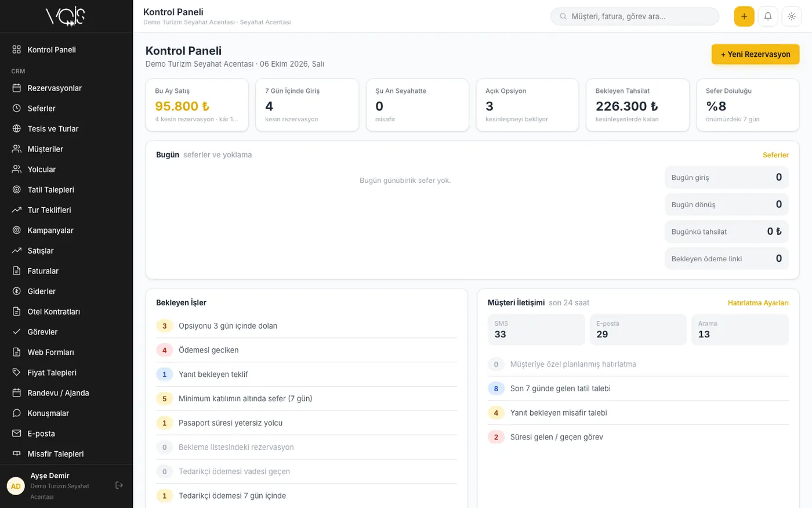The height and width of the screenshot is (508, 812).
Task: Click the Tatil Talepleri target icon
Action: pos(17,190)
